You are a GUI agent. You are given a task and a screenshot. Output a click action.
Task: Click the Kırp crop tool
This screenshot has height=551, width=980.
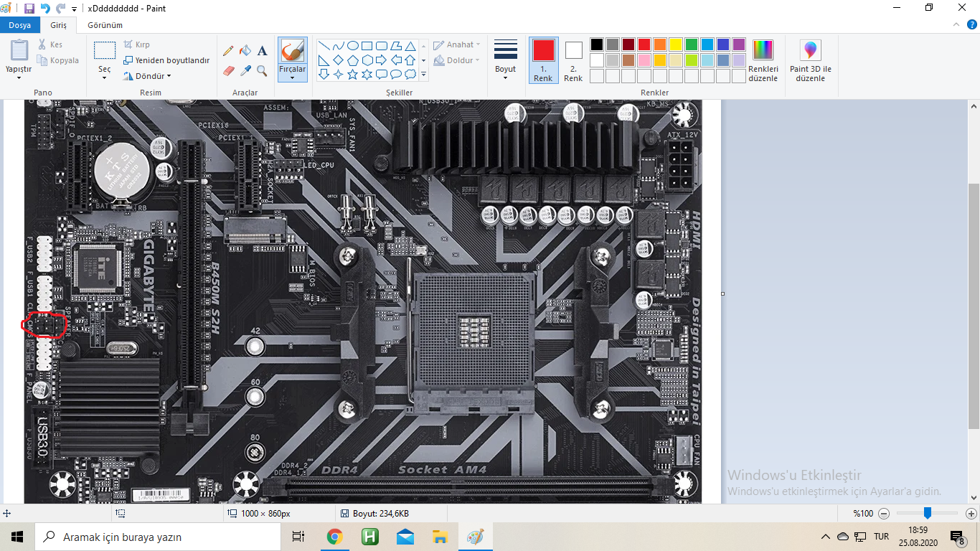[137, 44]
